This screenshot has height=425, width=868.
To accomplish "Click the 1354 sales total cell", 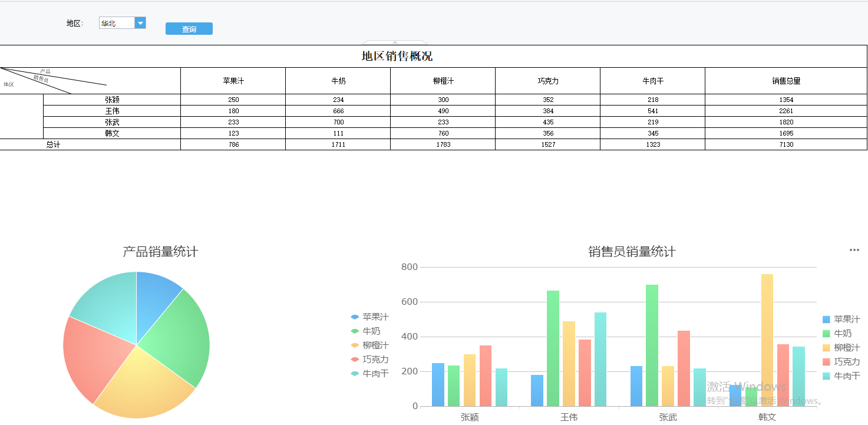I will pyautogui.click(x=786, y=100).
